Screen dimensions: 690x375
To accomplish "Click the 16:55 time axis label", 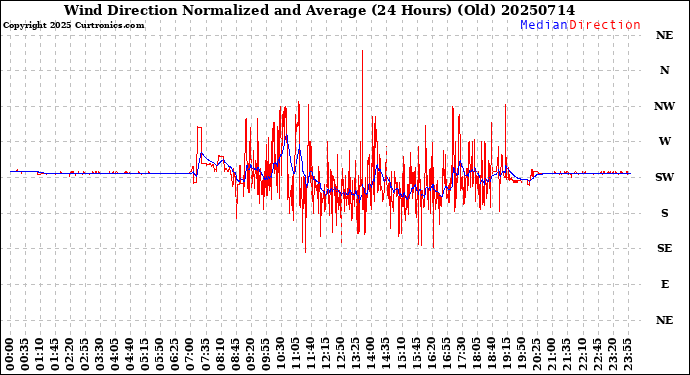I will (x=446, y=354).
